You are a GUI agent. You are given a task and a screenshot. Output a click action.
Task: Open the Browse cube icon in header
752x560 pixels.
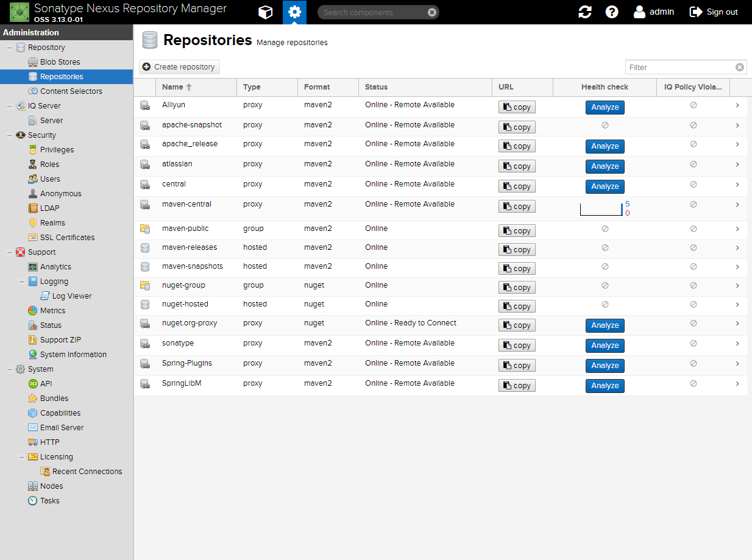[265, 12]
